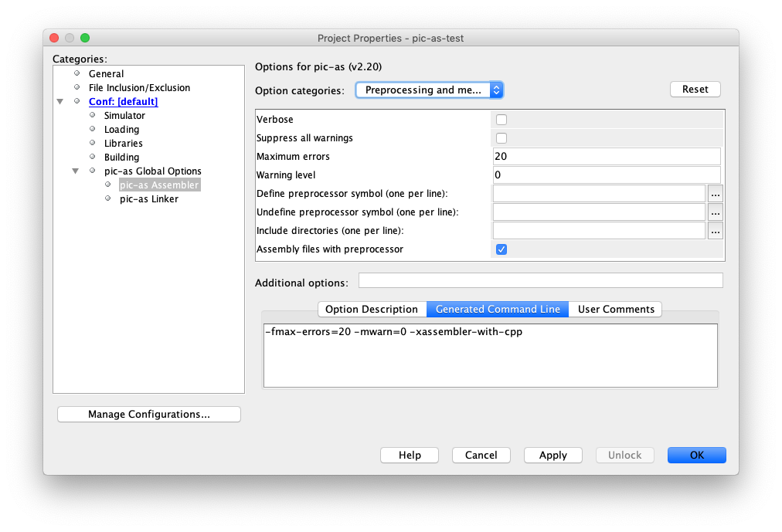This screenshot has height=532, width=782.
Task: Click the Manage Configurations button
Action: point(149,415)
